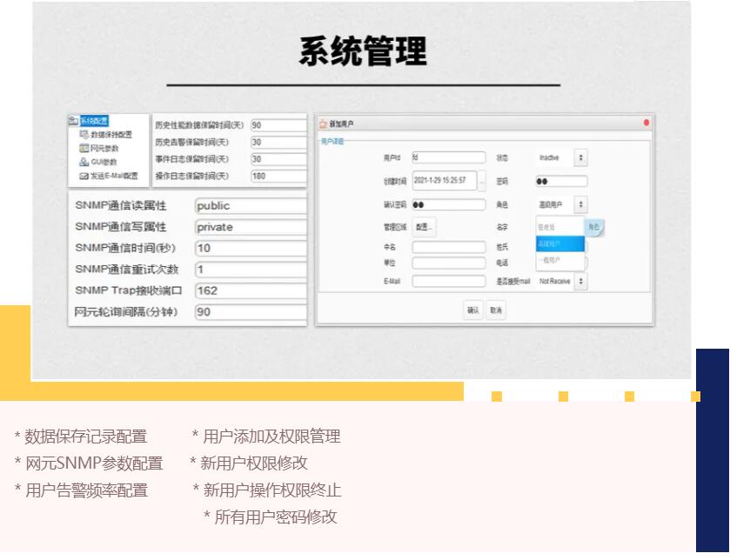Click the 新加用户 dialog title icon
Image resolution: width=730 pixels, height=560 pixels.
pos(323,124)
